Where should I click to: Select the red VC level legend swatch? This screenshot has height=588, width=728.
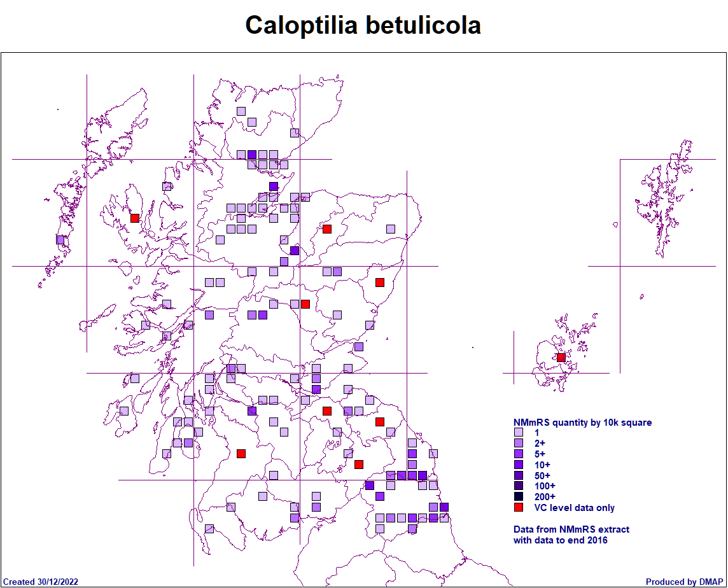519,508
